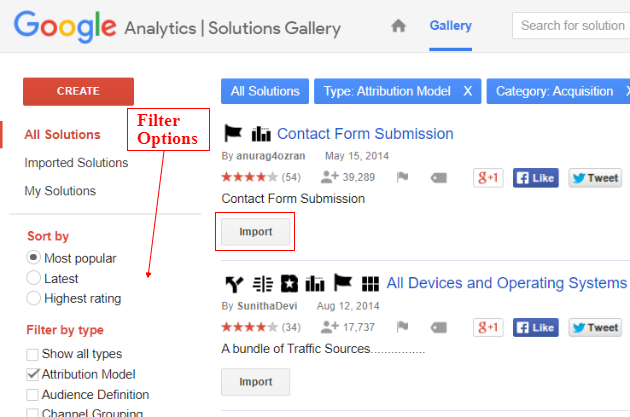
Task: Click Facebook Like for All Devices solution
Action: (536, 327)
